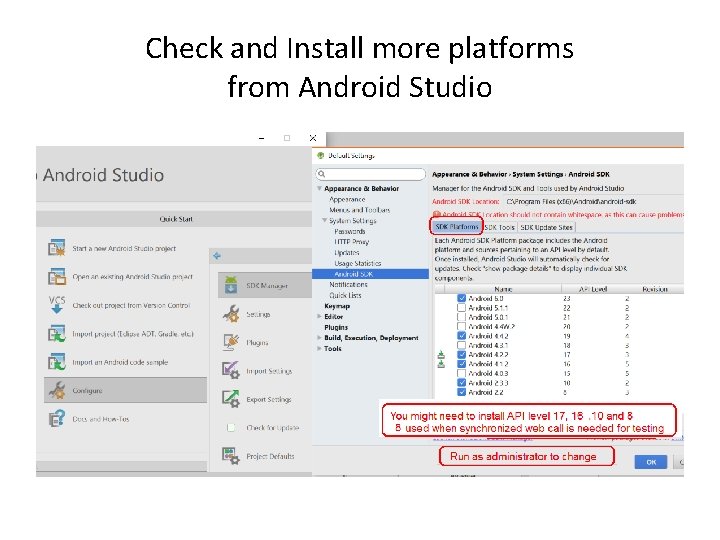This screenshot has height=540, width=720.
Task: Select Updates under System Settings
Action: pos(347,253)
